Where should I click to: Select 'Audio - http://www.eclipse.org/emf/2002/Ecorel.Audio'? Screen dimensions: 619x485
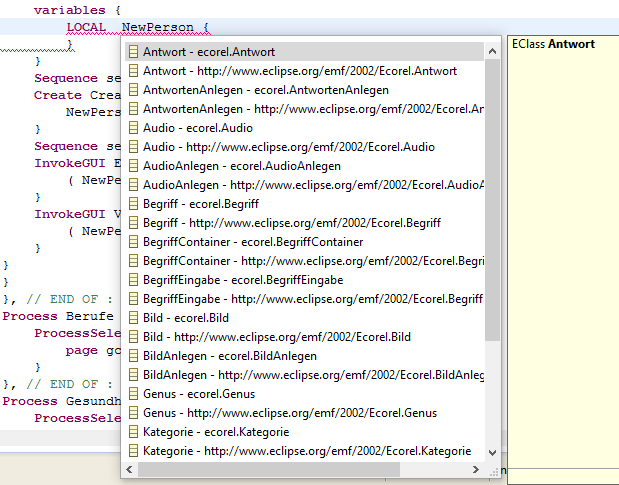coord(304,147)
